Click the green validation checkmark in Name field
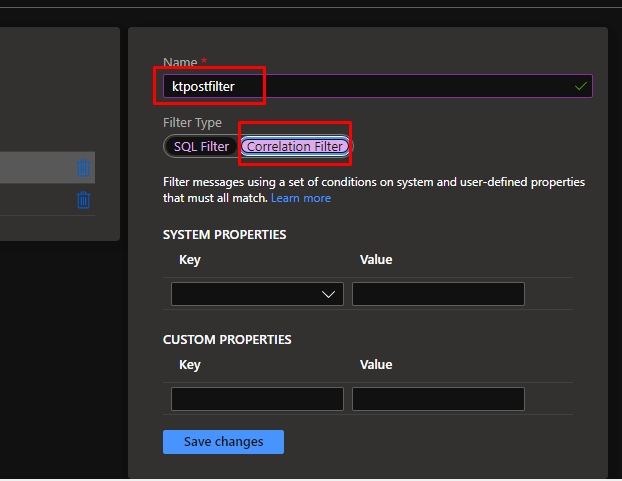622x481 pixels. point(581,87)
